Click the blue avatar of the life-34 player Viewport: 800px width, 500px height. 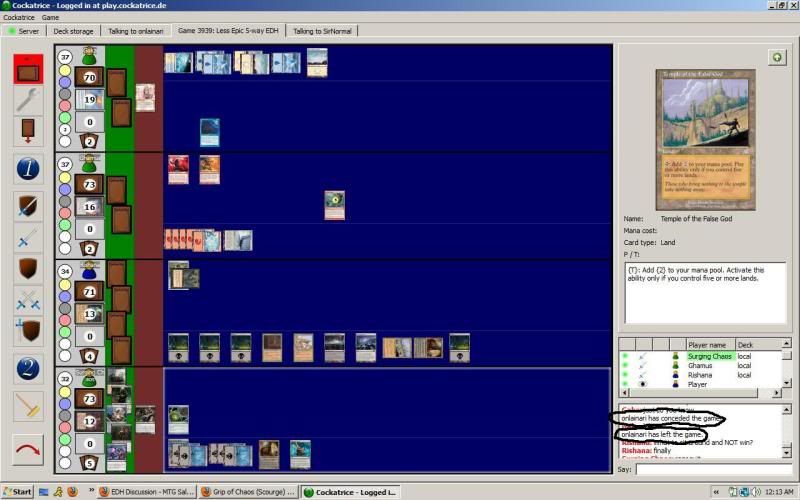(89, 270)
